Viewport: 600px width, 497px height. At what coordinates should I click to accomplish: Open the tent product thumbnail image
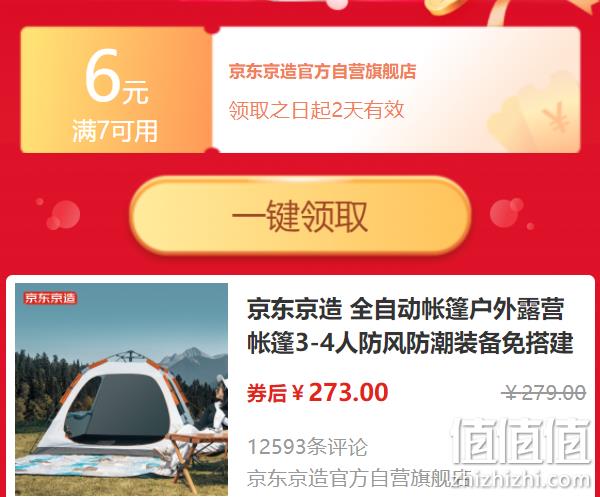click(121, 389)
